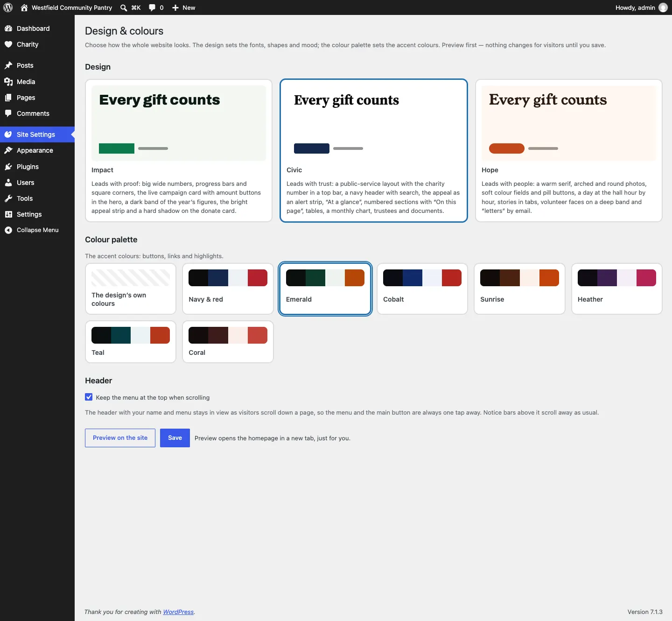Follow the WordPress footer link
The height and width of the screenshot is (621, 672).
coord(178,612)
